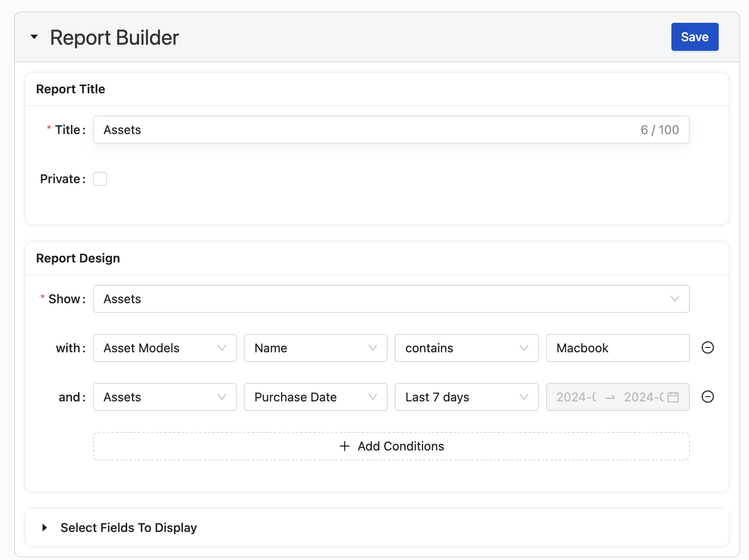Click the end date in range picker
The width and height of the screenshot is (749, 560).
[643, 397]
